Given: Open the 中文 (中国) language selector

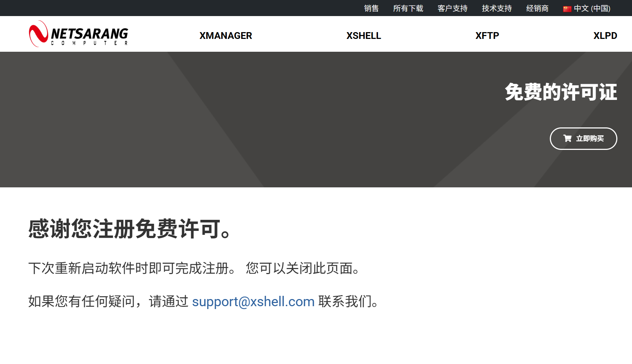Looking at the screenshot, I should 587,8.
